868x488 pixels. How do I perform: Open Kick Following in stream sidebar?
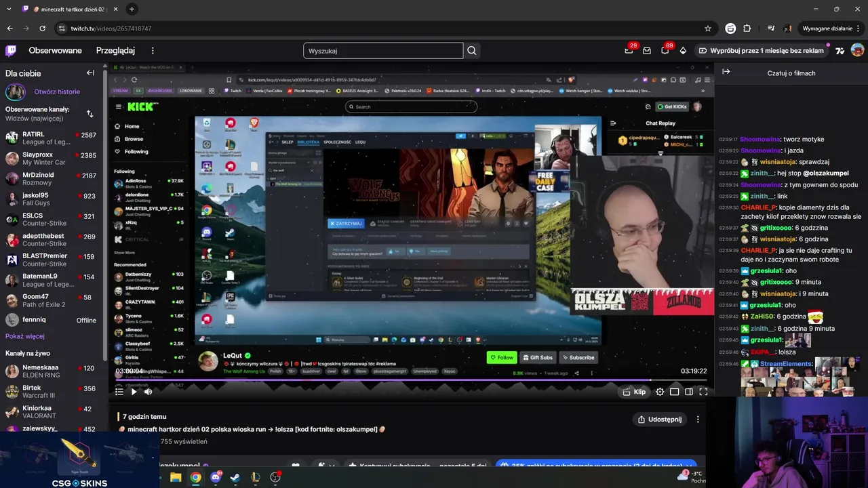pos(131,152)
